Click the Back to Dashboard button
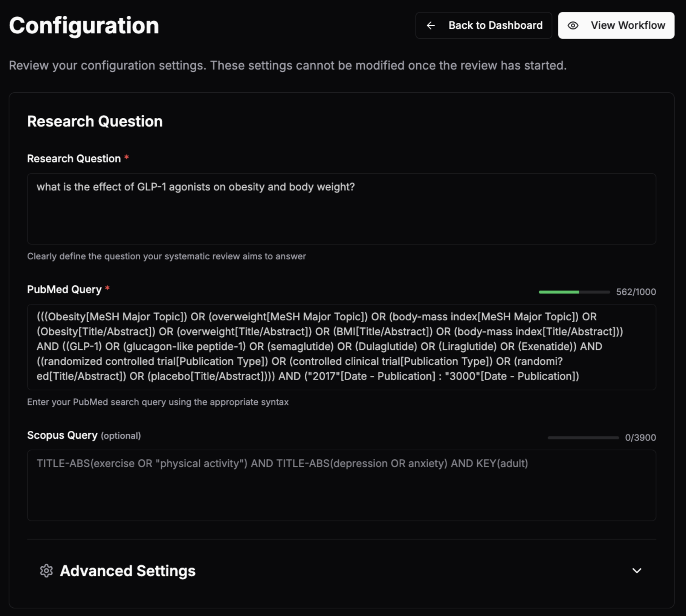This screenshot has height=616, width=686. click(x=483, y=25)
